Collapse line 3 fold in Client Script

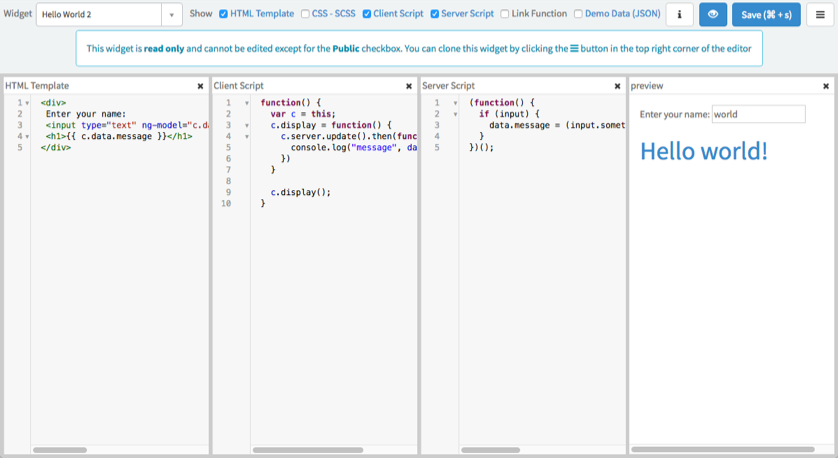coord(247,126)
